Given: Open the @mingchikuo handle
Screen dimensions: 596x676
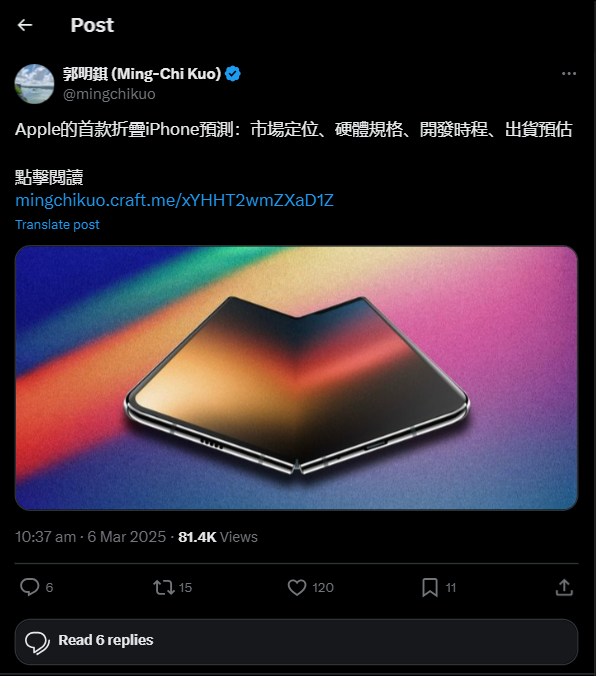Looking at the screenshot, I should [x=109, y=94].
